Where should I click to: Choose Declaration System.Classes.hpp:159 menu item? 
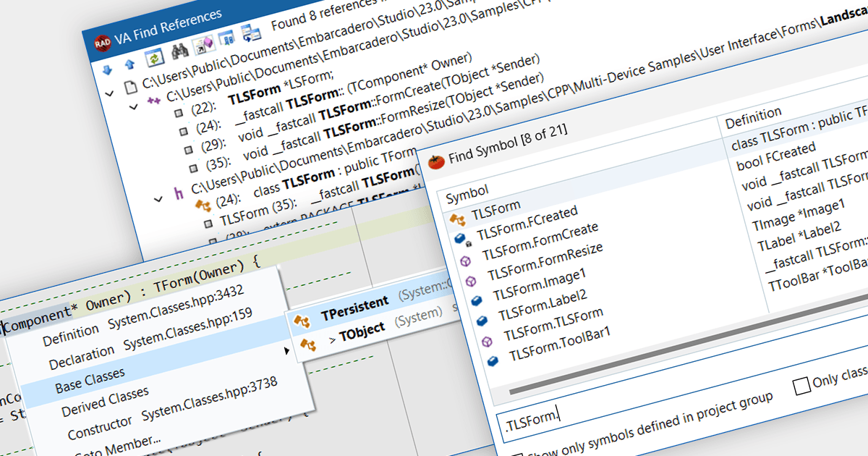(x=150, y=339)
